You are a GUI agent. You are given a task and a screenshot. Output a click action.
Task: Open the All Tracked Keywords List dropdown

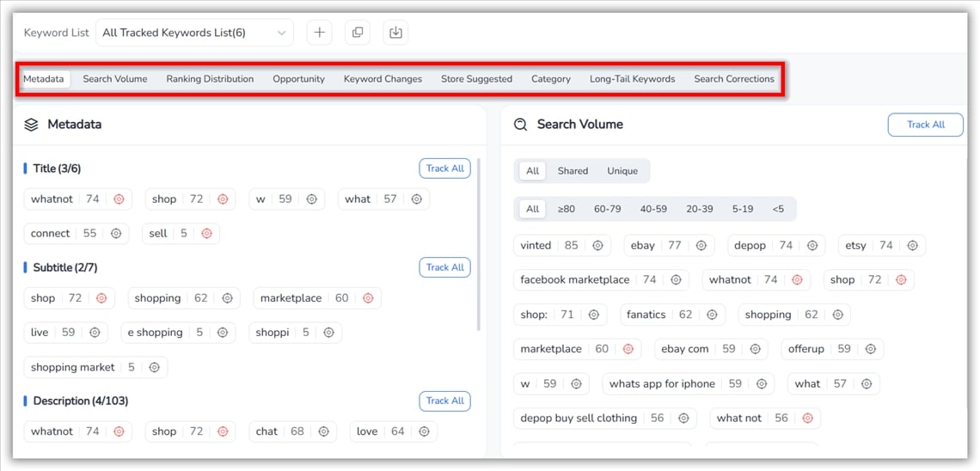(x=194, y=33)
